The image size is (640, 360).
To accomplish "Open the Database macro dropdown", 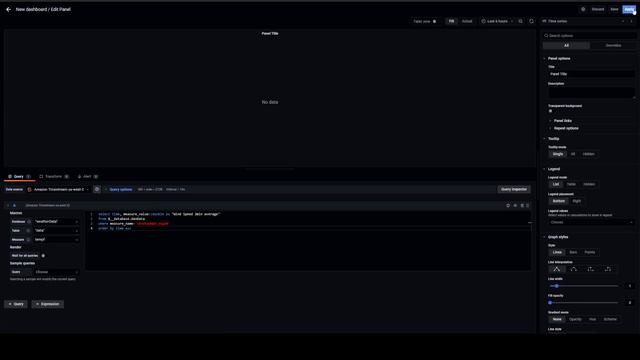I will (x=56, y=222).
